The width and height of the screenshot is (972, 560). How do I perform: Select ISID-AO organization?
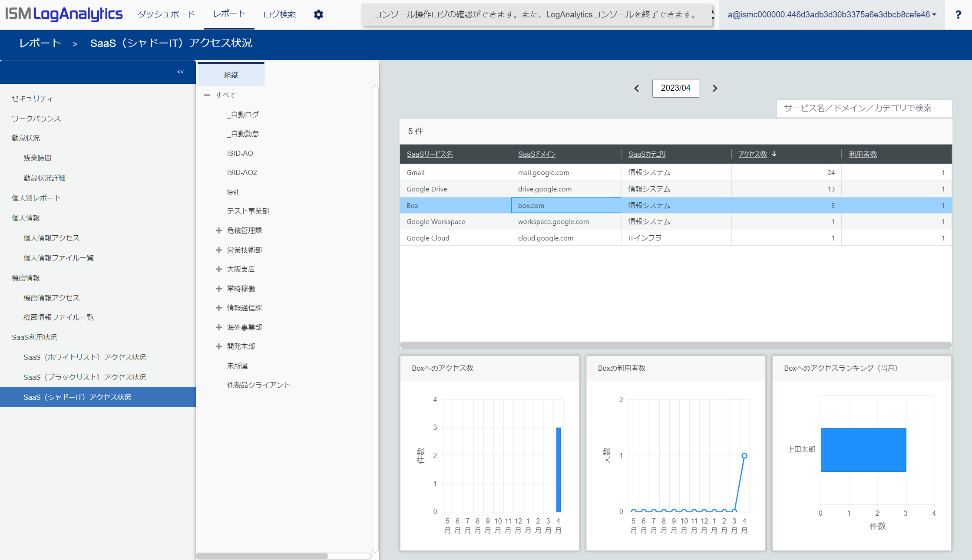240,153
